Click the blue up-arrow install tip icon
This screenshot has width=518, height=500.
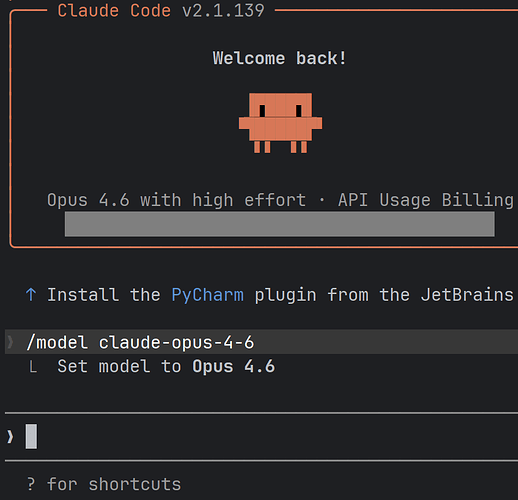(31, 295)
